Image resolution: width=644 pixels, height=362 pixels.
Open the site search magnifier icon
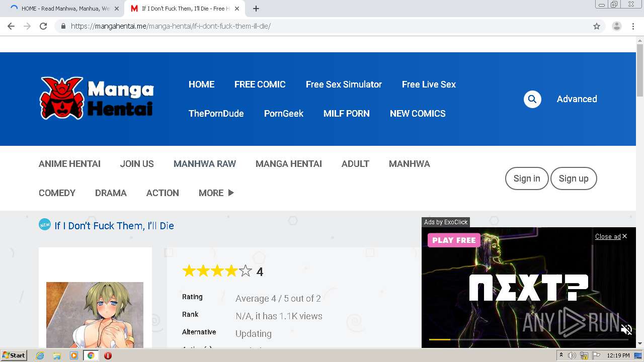click(532, 99)
